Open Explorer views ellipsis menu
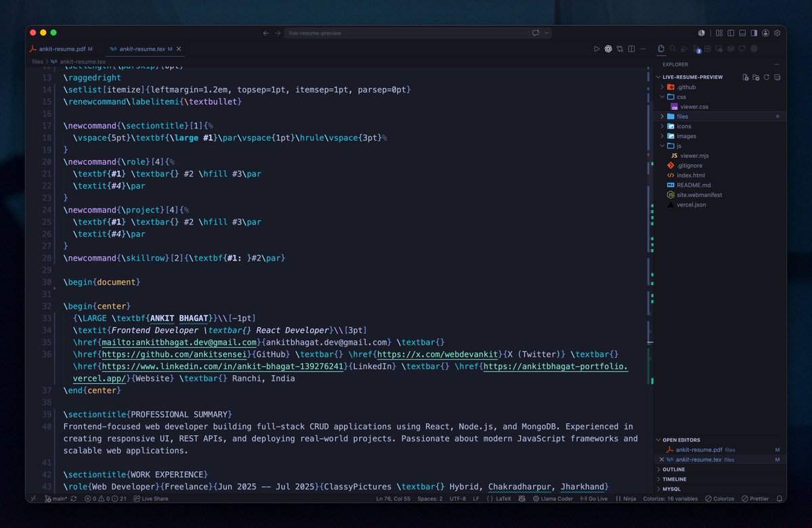 click(x=777, y=64)
